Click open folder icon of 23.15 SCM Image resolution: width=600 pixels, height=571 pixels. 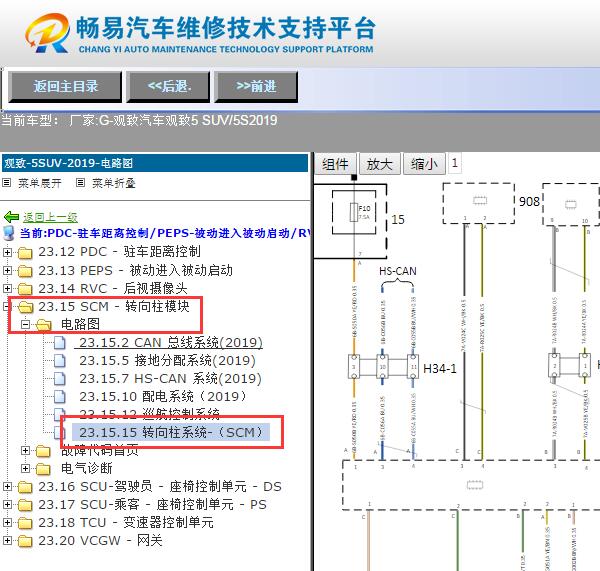[25, 307]
